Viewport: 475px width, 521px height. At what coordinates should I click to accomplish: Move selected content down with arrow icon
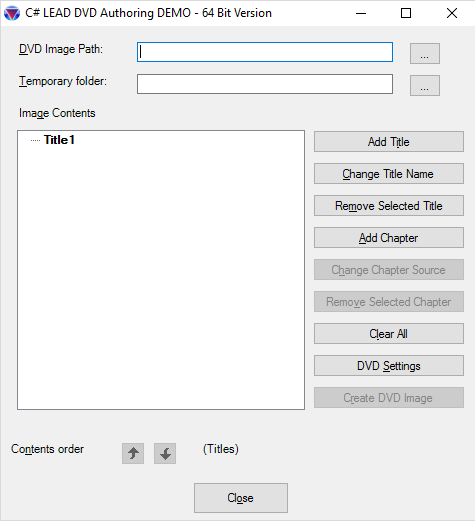click(x=165, y=453)
